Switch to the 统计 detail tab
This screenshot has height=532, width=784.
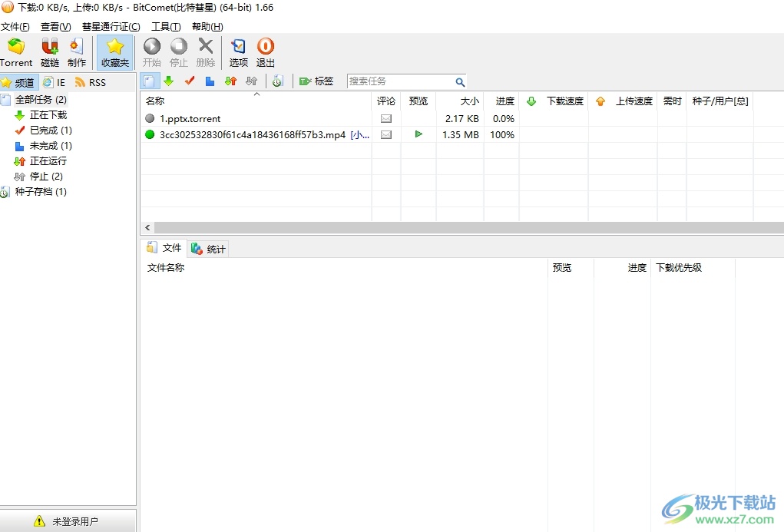point(209,249)
